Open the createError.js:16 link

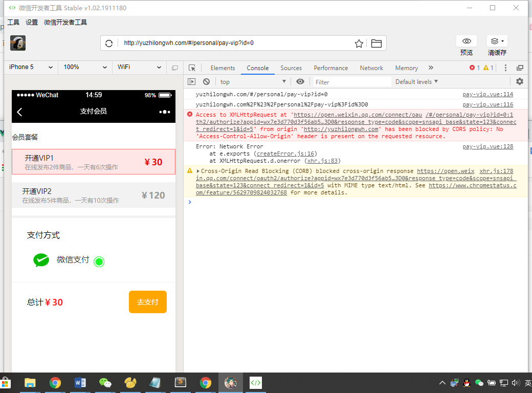tap(285, 154)
